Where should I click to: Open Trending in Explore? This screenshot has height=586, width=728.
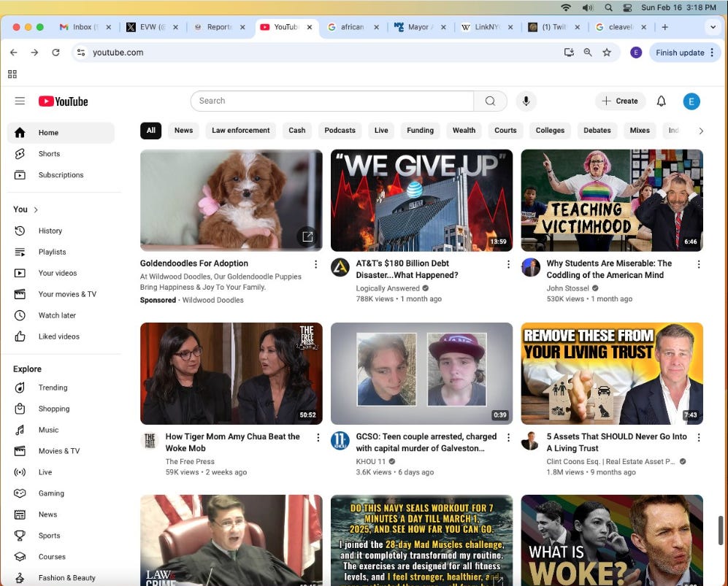[61, 388]
